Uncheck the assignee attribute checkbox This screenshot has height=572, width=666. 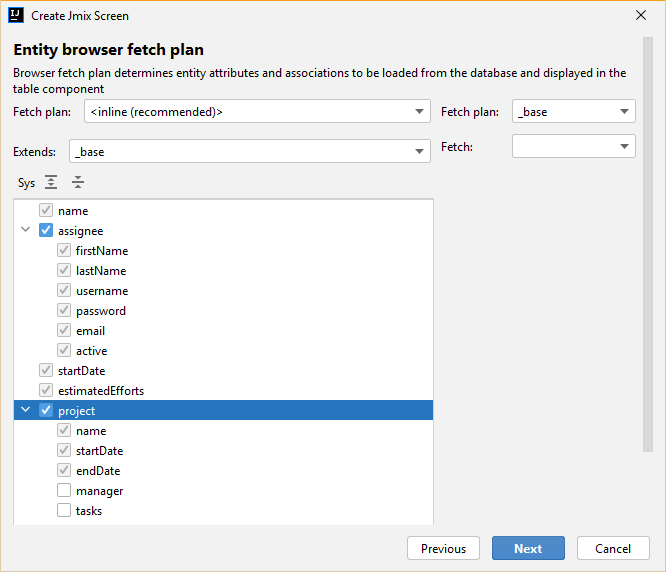[x=46, y=230]
